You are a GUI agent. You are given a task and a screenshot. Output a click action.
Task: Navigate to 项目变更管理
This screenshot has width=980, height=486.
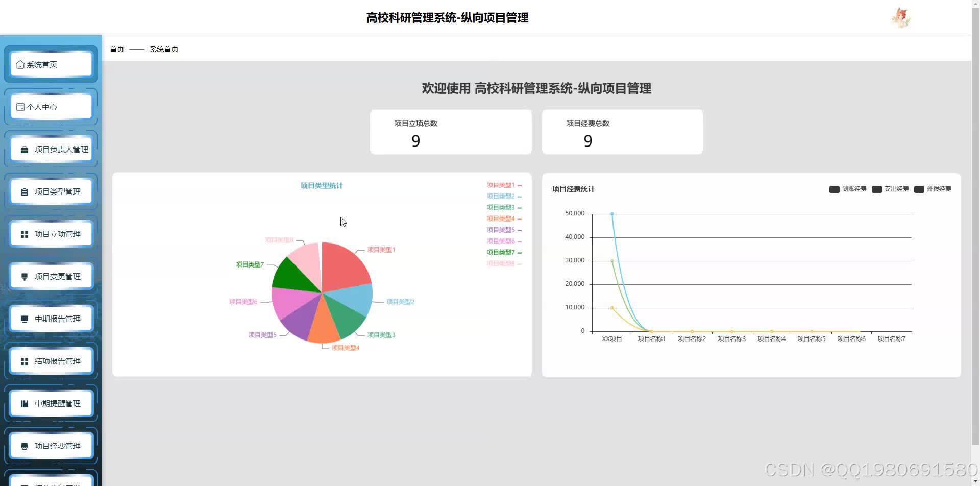pos(51,277)
